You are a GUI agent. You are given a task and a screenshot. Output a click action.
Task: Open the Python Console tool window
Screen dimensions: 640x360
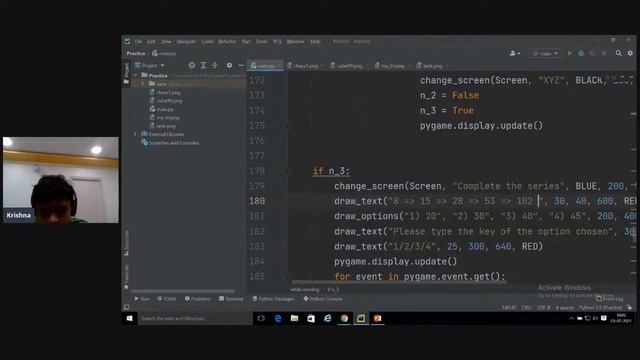323,299
